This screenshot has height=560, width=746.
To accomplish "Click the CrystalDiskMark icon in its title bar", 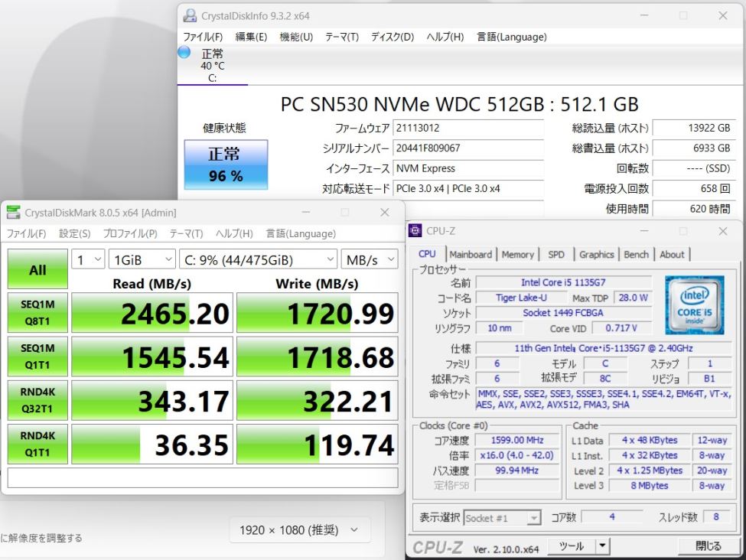I will click(12, 212).
